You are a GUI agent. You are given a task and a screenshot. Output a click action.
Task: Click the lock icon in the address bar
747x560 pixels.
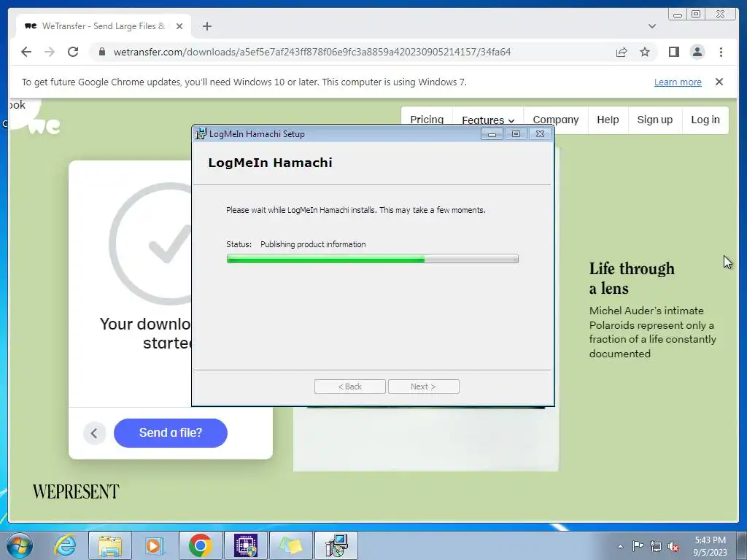pos(101,52)
